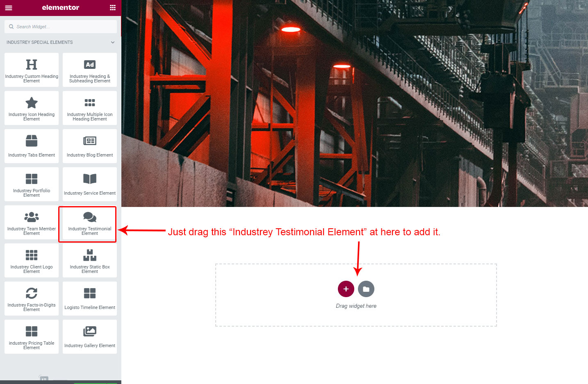Select Industrey Heading & Subheading Element widget
Viewport: 588px width, 384px height.
[x=90, y=70]
